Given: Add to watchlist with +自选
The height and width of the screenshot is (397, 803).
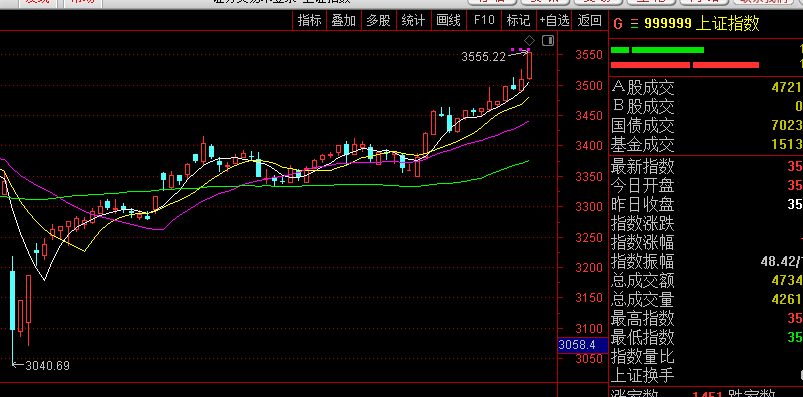Looking at the screenshot, I should click(x=554, y=20).
